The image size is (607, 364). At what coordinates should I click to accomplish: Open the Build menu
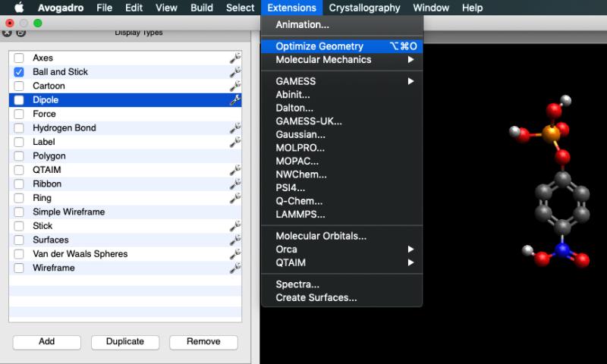[202, 8]
